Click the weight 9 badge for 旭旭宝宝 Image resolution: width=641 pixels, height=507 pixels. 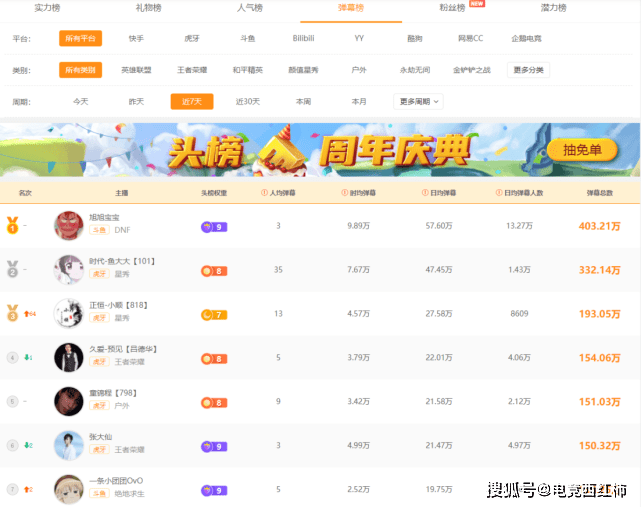pyautogui.click(x=214, y=227)
